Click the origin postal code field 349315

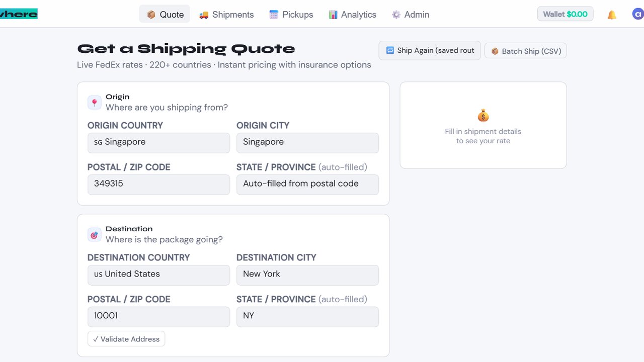(158, 185)
